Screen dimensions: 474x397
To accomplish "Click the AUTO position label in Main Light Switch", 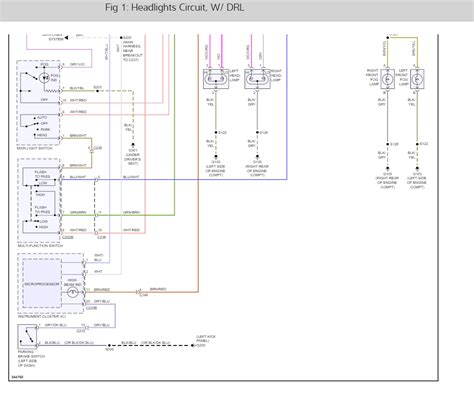I will tap(42, 118).
